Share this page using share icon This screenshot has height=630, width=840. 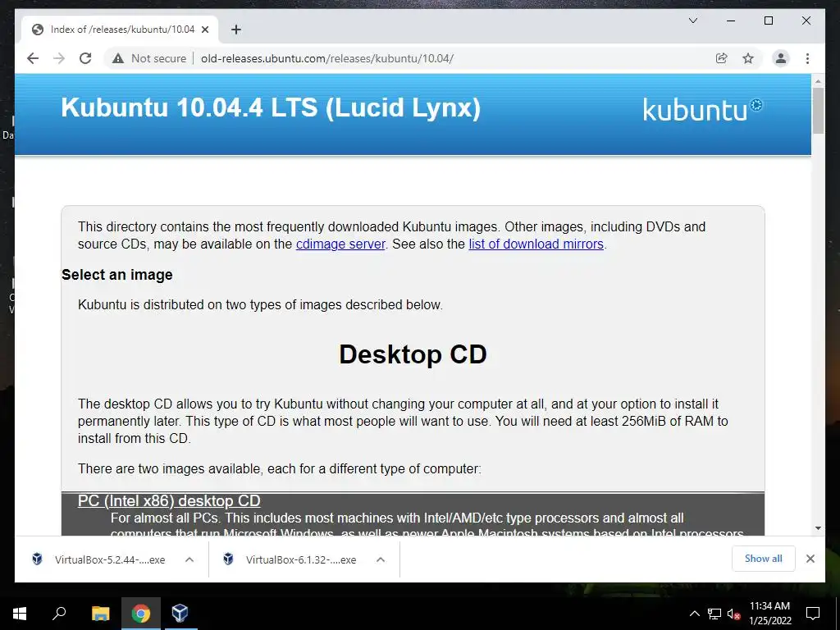pyautogui.click(x=722, y=58)
